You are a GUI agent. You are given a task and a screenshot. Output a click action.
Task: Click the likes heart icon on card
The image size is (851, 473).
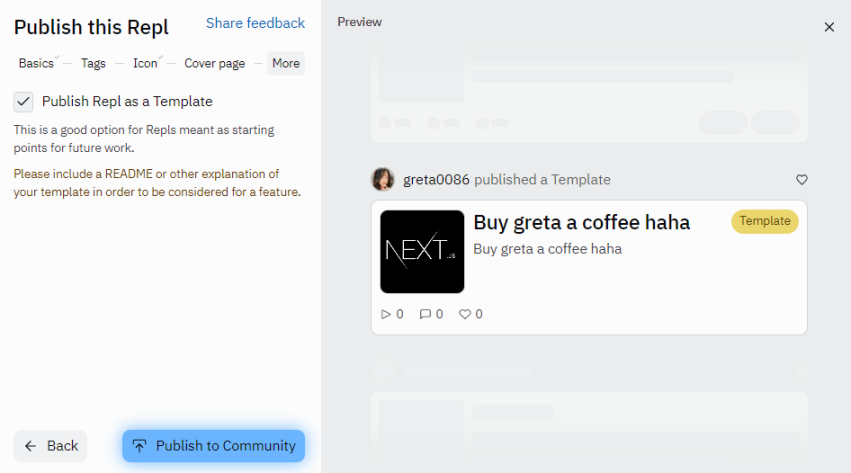coord(464,314)
